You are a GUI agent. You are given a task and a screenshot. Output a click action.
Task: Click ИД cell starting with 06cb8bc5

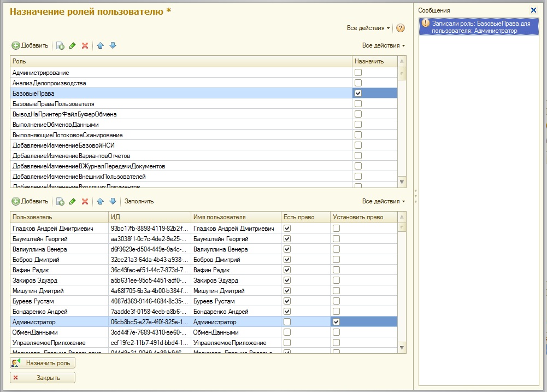[x=150, y=322]
